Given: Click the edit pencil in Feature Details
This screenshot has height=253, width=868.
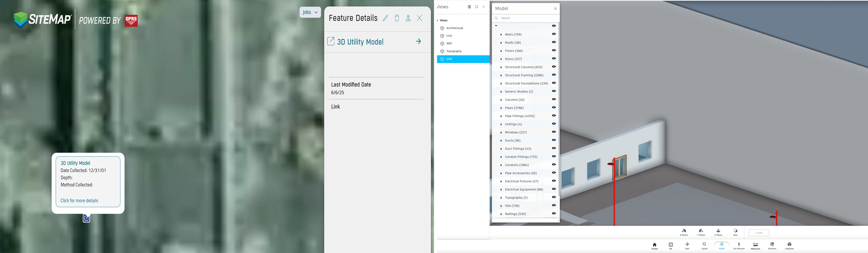Looking at the screenshot, I should pyautogui.click(x=385, y=18).
